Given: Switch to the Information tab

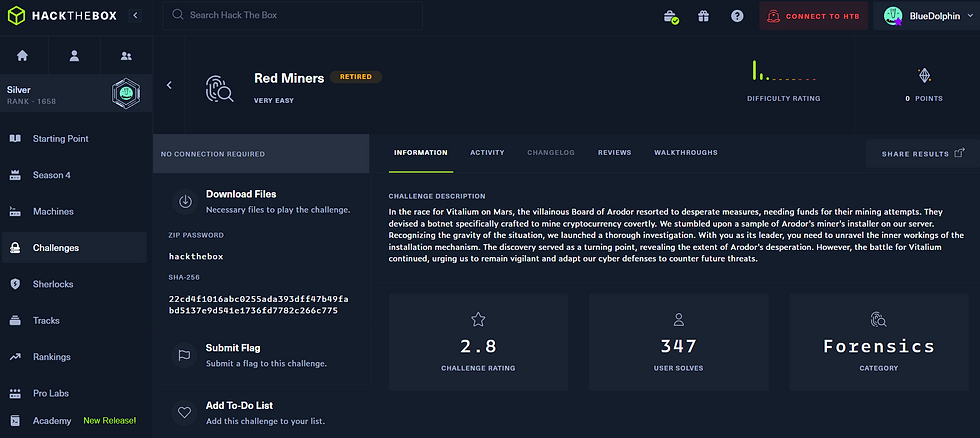Looking at the screenshot, I should pos(421,152).
